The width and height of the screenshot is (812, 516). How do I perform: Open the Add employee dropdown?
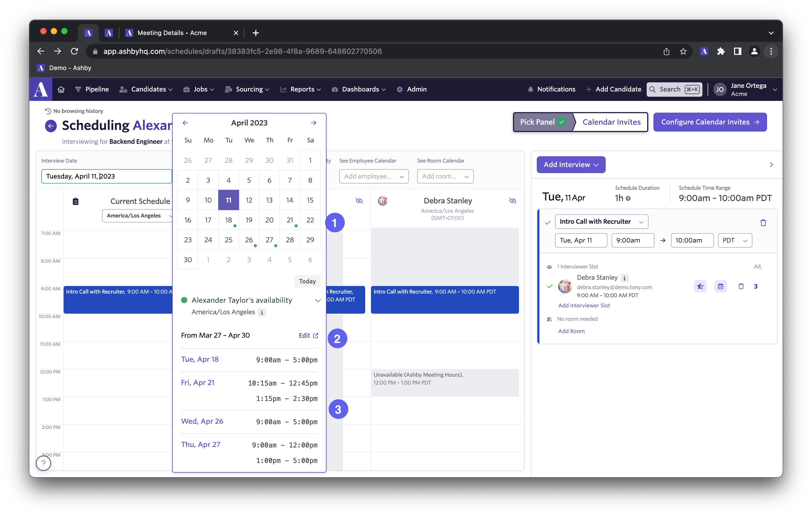(x=374, y=176)
